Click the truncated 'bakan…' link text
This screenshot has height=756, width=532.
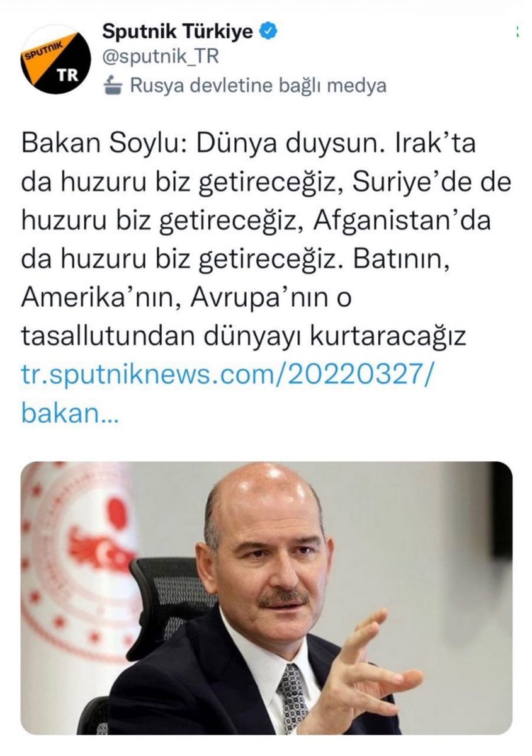pos(69,413)
